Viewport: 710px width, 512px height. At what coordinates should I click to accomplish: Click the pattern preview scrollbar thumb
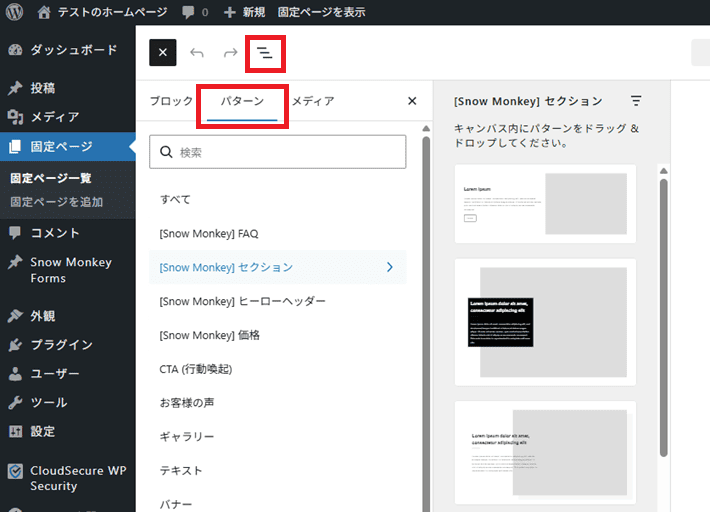tap(663, 318)
